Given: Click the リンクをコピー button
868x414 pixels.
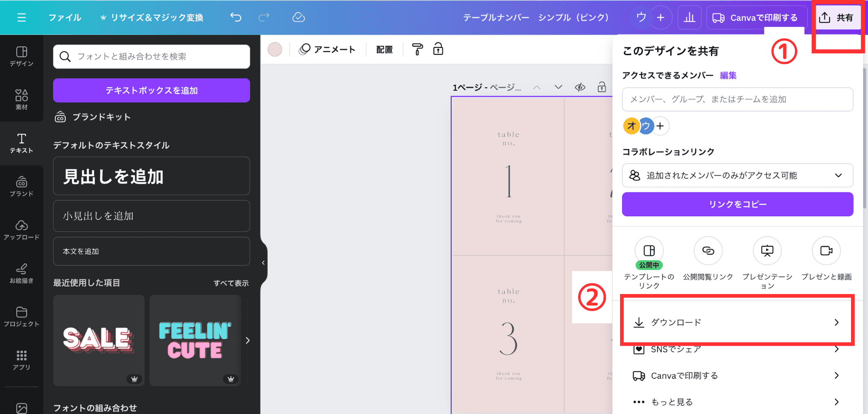Looking at the screenshot, I should pos(737,204).
